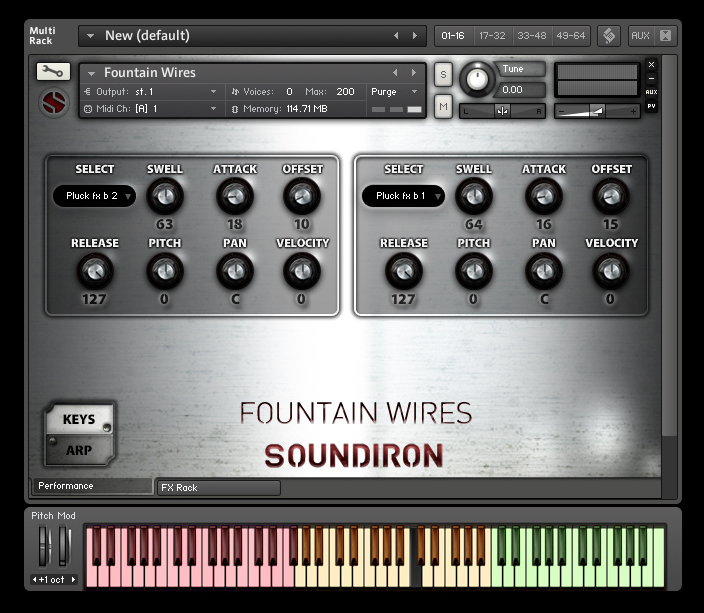Click the pan slider between L and R

502,111
